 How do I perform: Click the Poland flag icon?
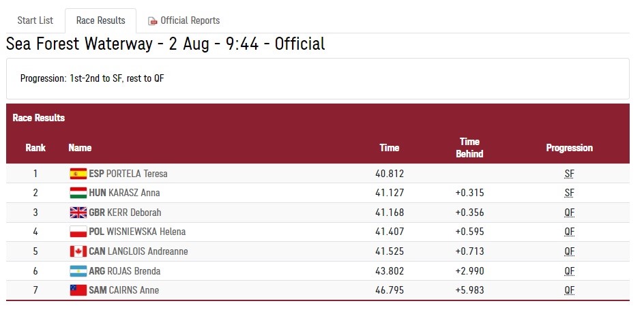pos(78,232)
